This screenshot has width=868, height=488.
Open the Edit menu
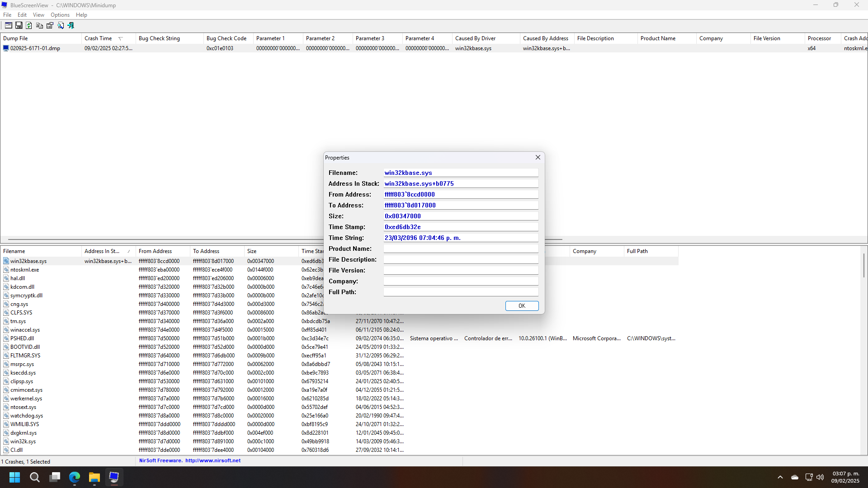tap(22, 15)
